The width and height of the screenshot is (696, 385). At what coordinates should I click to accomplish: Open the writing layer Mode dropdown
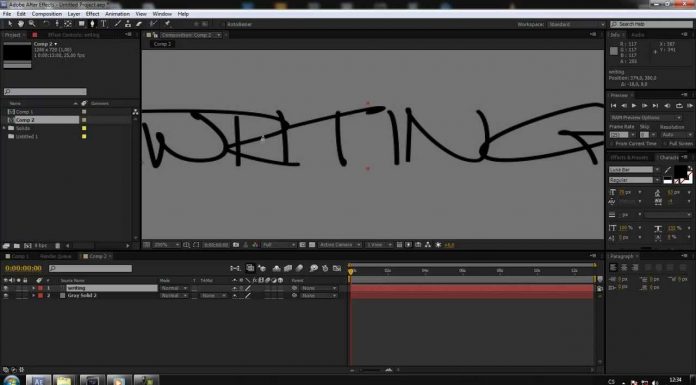[x=174, y=288]
